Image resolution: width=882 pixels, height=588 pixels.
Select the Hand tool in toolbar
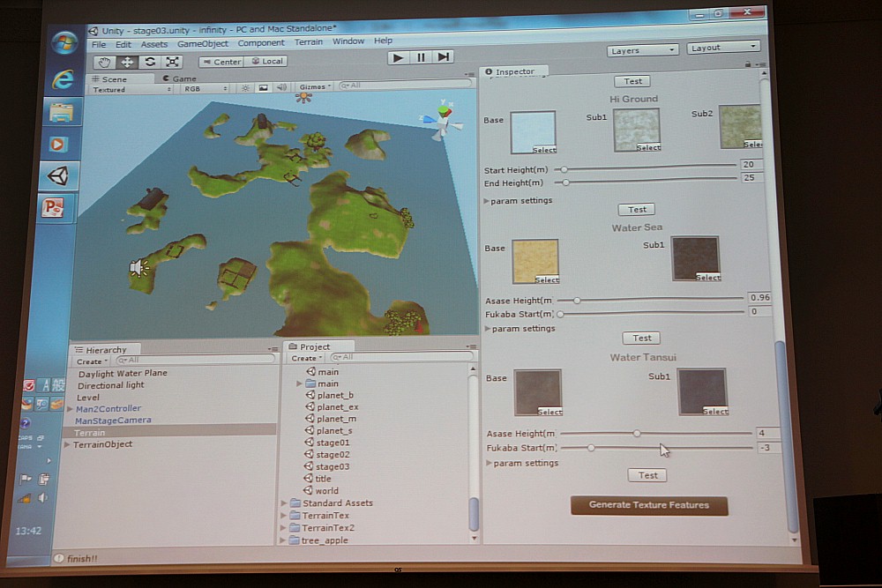pyautogui.click(x=104, y=62)
